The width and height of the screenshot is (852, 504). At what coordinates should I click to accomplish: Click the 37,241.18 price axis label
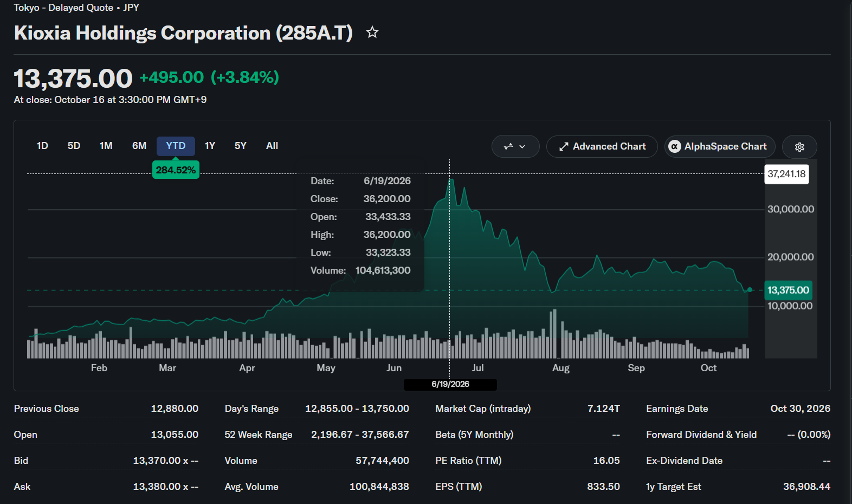coord(786,174)
